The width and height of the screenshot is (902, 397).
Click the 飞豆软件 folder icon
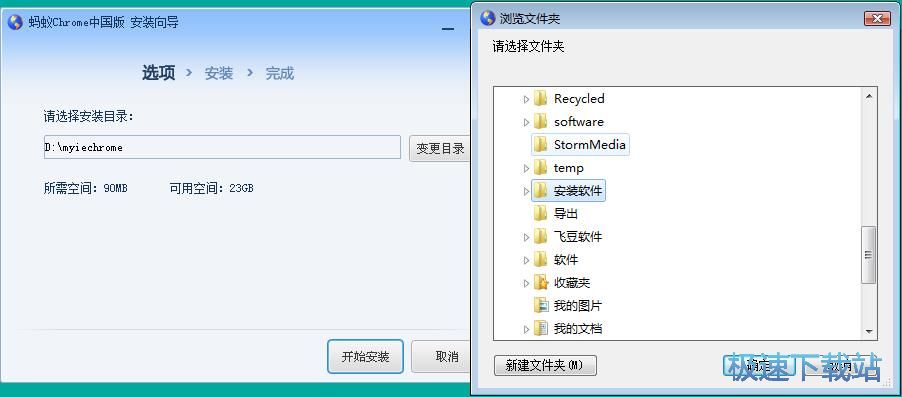540,236
